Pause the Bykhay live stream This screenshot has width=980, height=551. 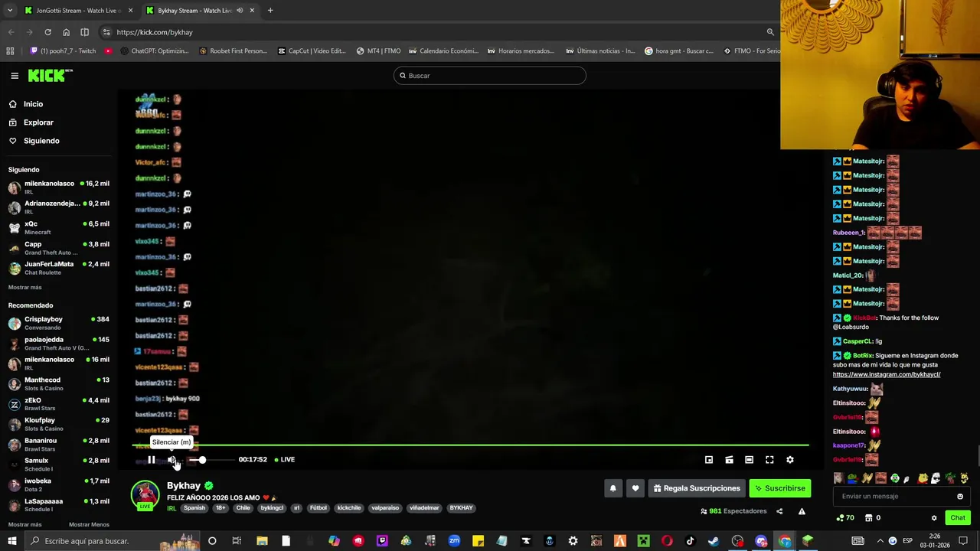tap(151, 460)
